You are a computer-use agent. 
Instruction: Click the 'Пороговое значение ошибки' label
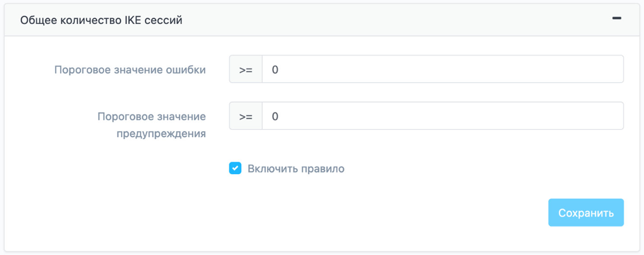pos(130,70)
